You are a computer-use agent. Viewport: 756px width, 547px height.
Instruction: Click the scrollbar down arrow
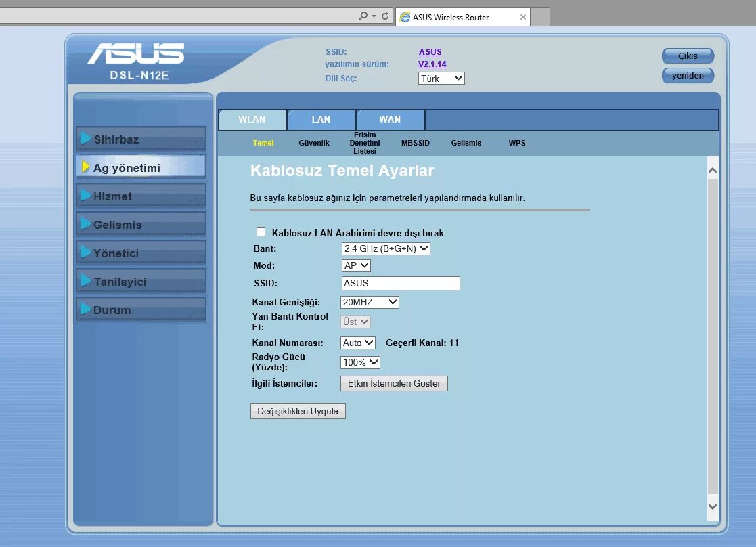(x=713, y=506)
